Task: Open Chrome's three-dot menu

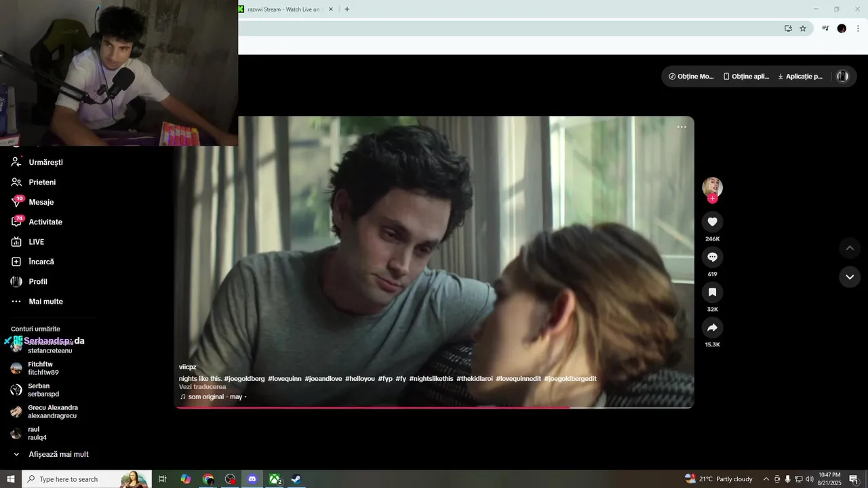Action: pyautogui.click(x=858, y=28)
